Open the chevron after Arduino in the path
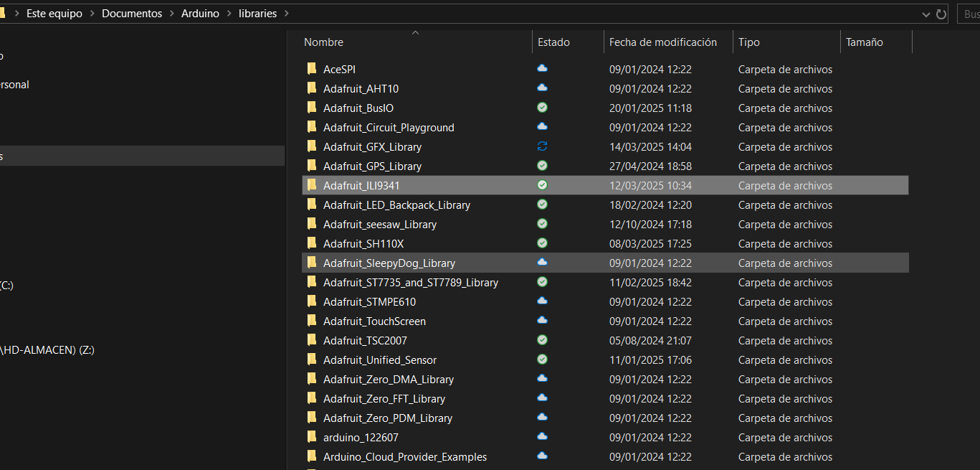Image resolution: width=980 pixels, height=470 pixels. click(x=229, y=14)
